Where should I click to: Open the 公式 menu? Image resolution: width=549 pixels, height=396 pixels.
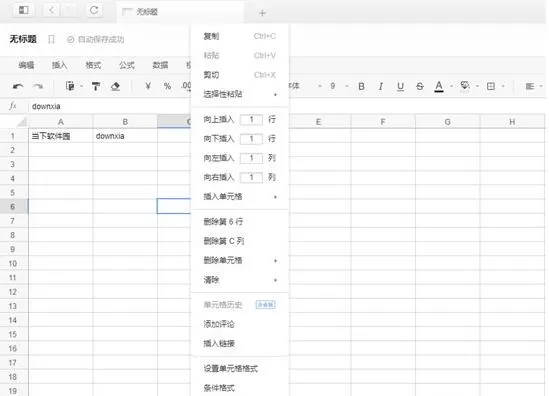click(x=127, y=65)
